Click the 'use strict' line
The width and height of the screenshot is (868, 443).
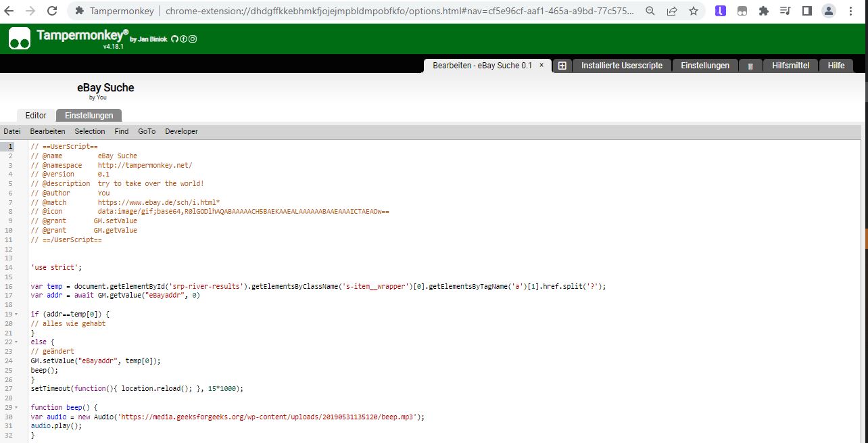[x=56, y=268]
